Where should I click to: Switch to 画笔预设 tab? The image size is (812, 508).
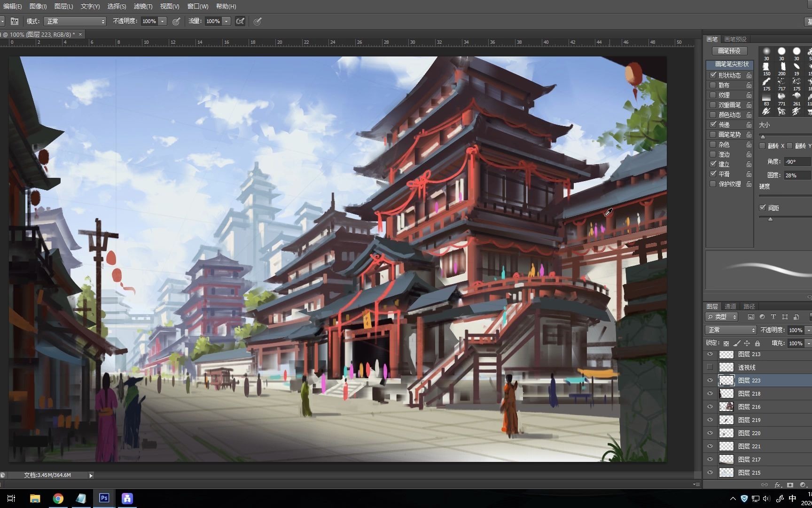coord(735,39)
